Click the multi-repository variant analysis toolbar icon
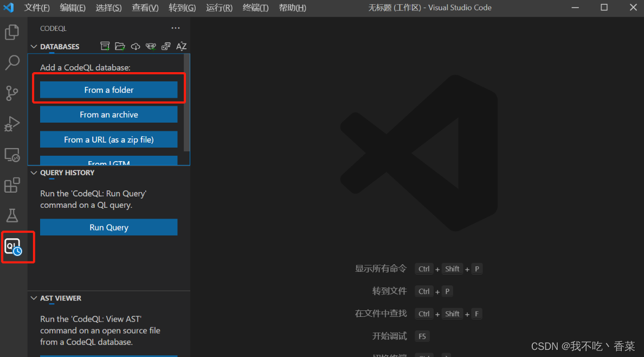 (x=166, y=46)
